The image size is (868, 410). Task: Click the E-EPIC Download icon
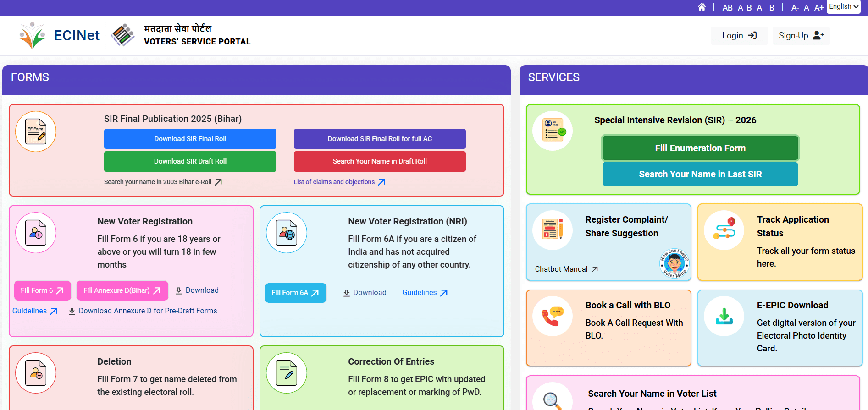[x=724, y=316]
